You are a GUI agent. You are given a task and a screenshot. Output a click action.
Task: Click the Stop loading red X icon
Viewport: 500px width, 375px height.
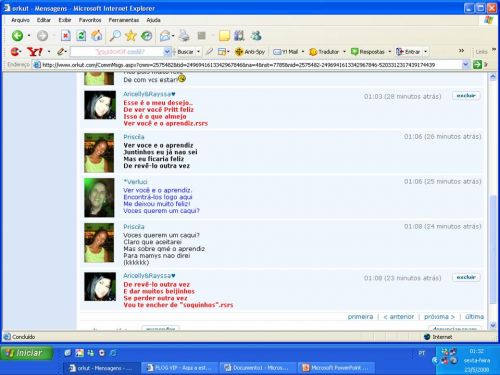[x=66, y=35]
